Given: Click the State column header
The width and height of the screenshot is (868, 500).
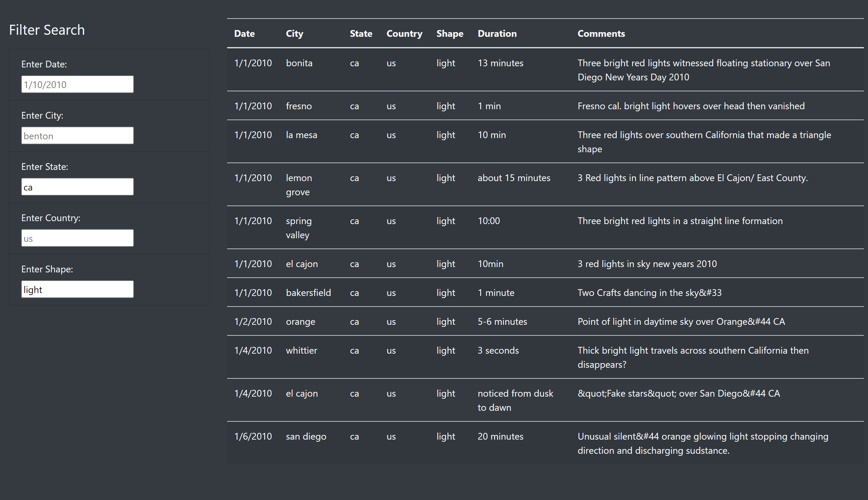Looking at the screenshot, I should pyautogui.click(x=361, y=33).
